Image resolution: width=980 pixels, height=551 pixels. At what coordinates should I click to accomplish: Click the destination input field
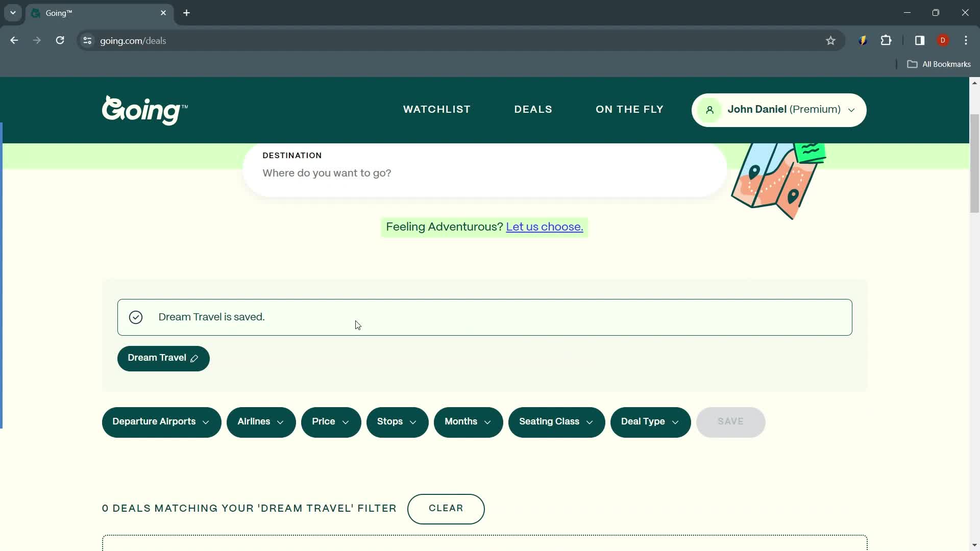[484, 173]
